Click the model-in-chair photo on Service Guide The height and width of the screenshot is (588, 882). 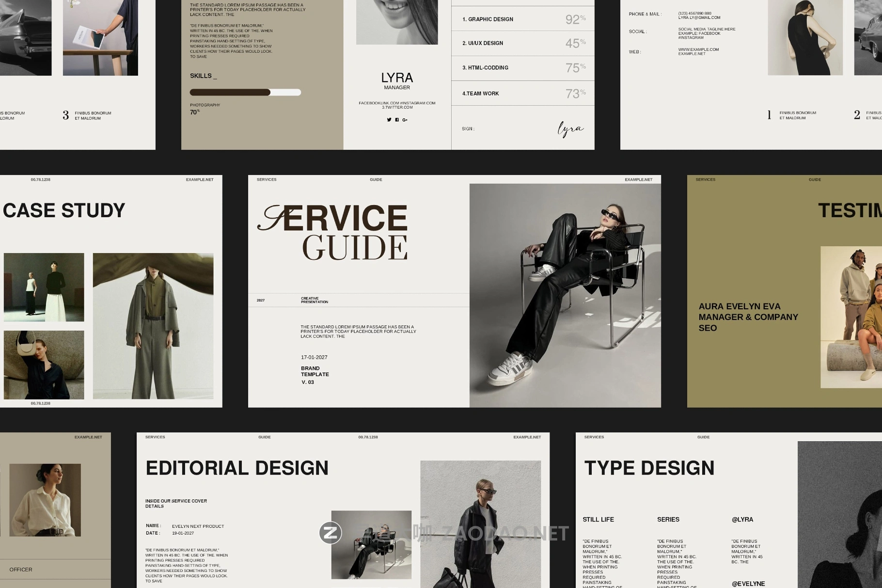[565, 293]
